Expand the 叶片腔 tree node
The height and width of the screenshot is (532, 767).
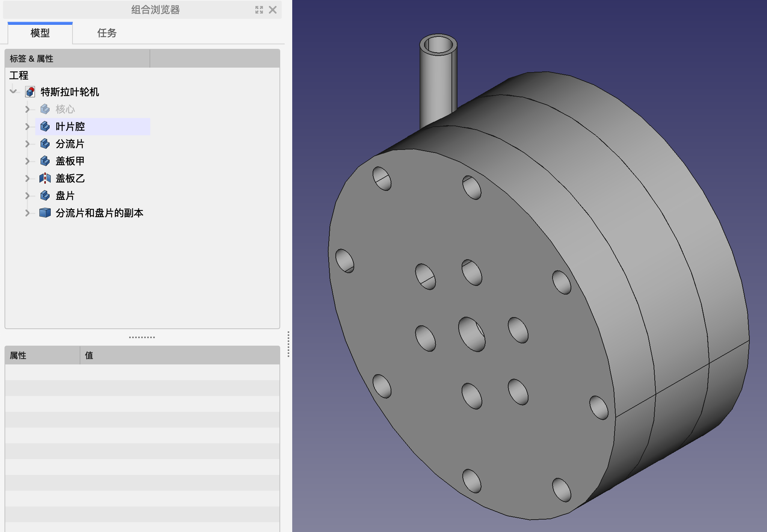[x=27, y=127]
